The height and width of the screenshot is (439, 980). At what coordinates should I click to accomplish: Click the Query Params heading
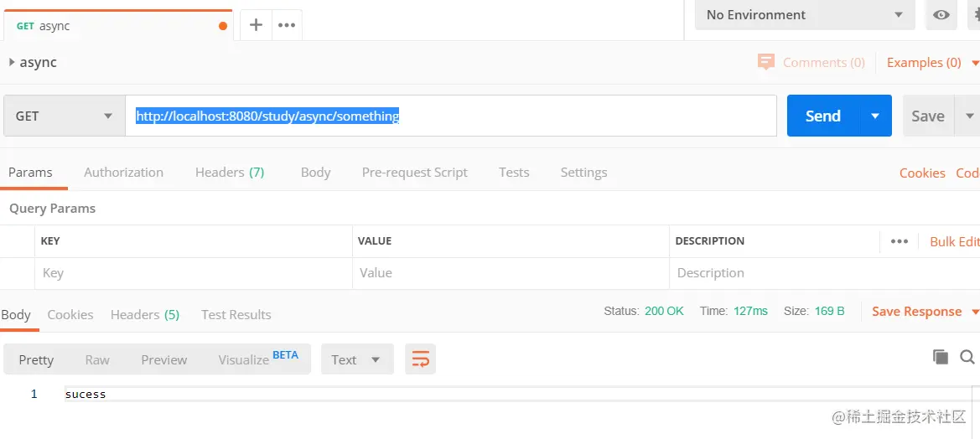pos(53,209)
